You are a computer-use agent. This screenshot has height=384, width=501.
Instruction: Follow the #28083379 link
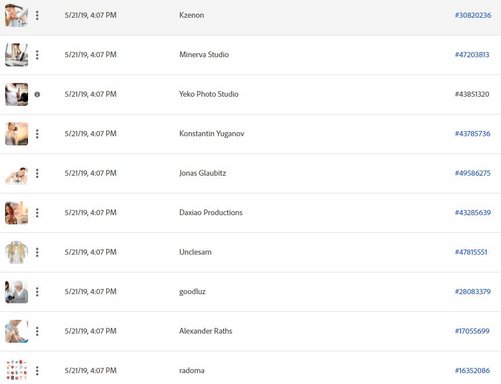(x=473, y=292)
